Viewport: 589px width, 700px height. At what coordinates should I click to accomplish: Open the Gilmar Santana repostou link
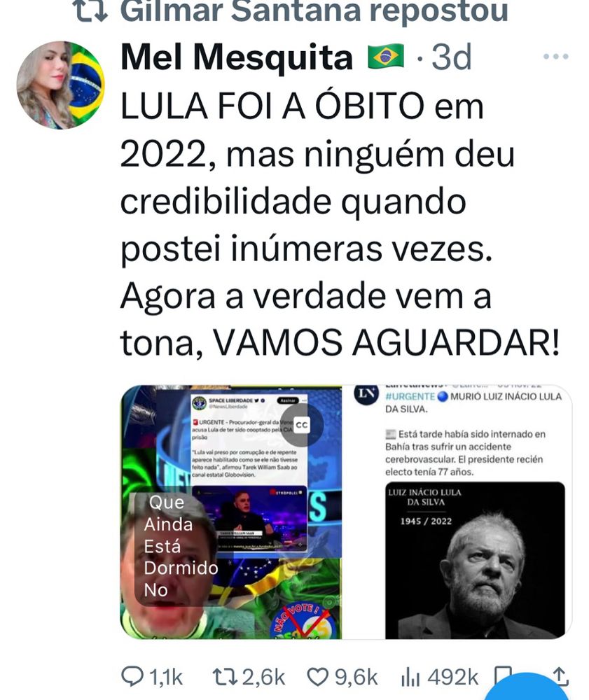pos(314,10)
